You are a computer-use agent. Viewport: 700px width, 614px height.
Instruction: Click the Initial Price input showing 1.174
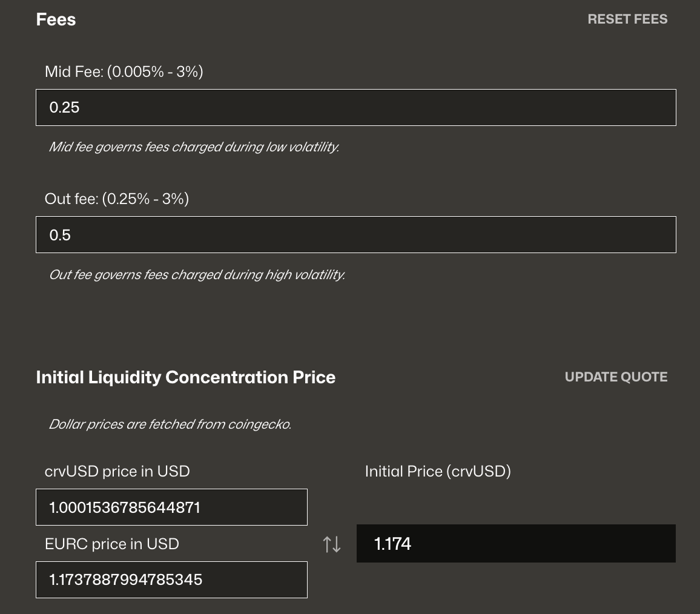pyautogui.click(x=515, y=544)
